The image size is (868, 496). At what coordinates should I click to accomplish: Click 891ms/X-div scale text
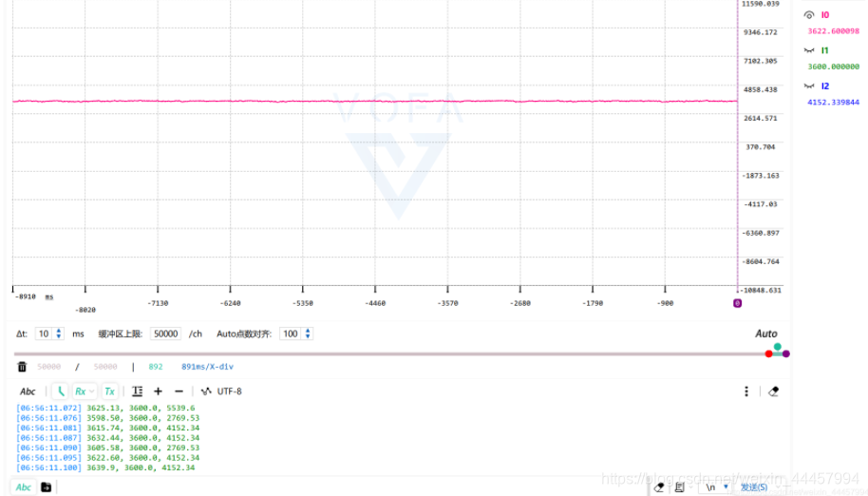[x=208, y=367]
